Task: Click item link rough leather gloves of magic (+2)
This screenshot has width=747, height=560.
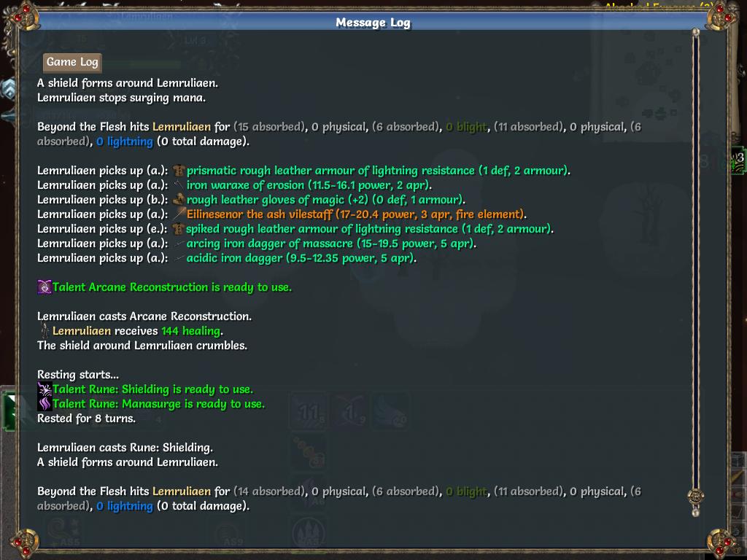Action: (x=326, y=200)
